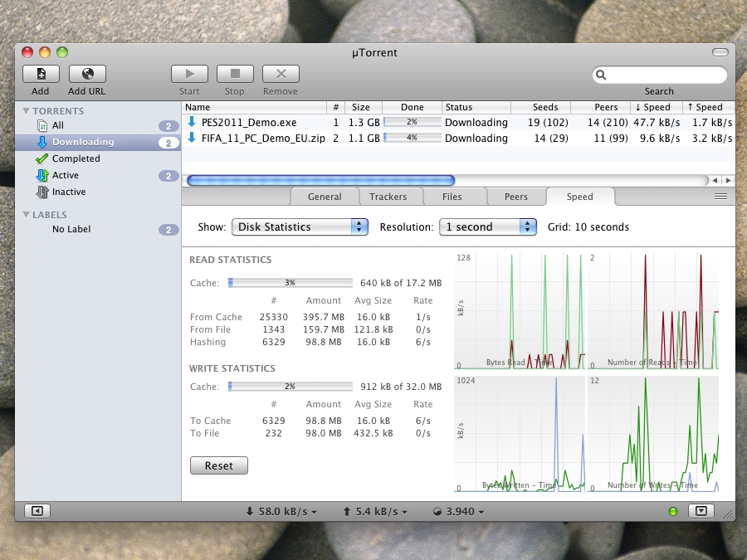Click the All category count badge
Screen dimensions: 747x560
[168, 126]
